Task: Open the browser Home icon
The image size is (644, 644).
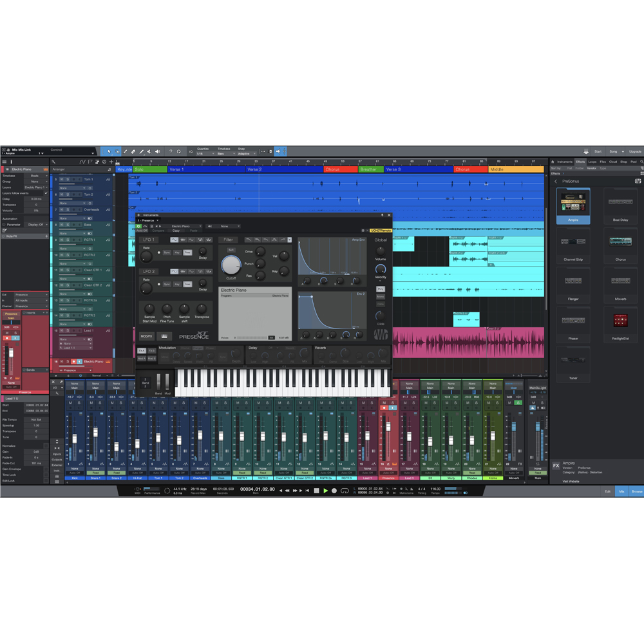Action: point(553,162)
